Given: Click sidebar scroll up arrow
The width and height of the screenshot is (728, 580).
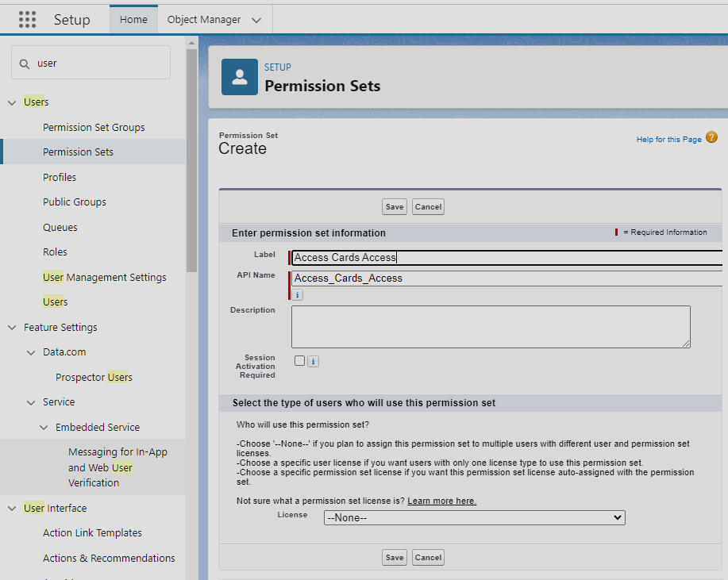Looking at the screenshot, I should coord(191,43).
